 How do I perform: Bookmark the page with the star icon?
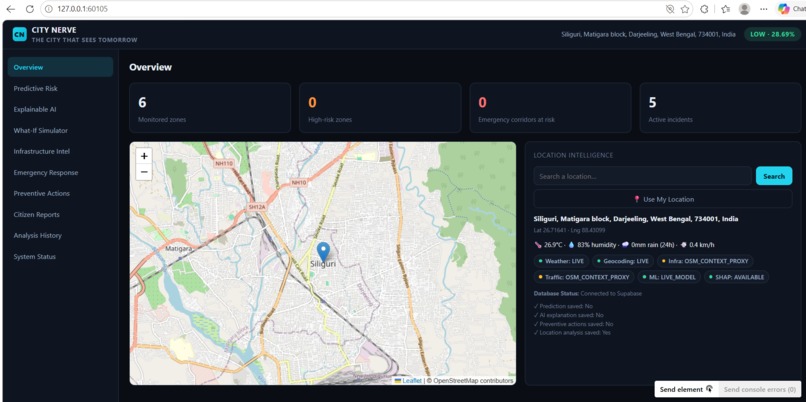(x=685, y=9)
